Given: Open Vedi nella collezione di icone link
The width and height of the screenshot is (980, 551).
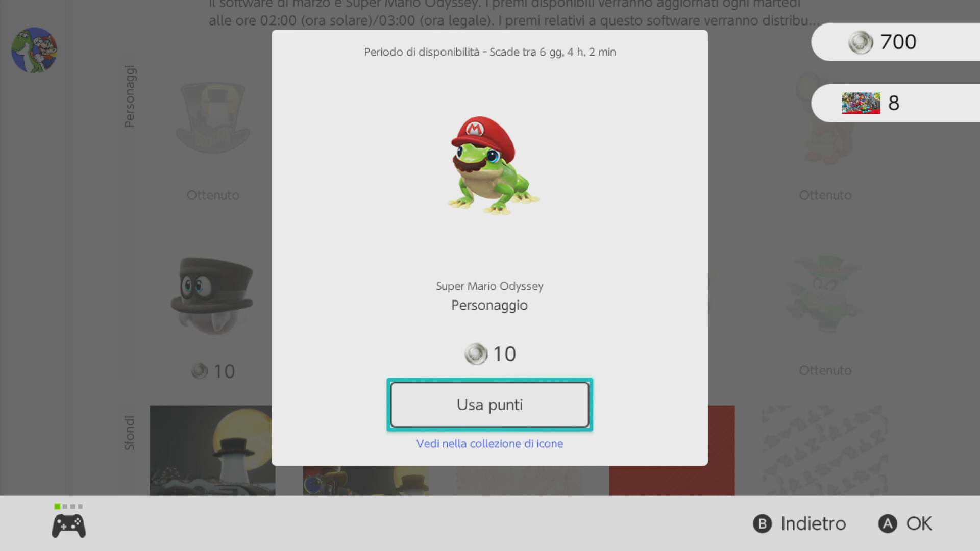Looking at the screenshot, I should coord(489,443).
